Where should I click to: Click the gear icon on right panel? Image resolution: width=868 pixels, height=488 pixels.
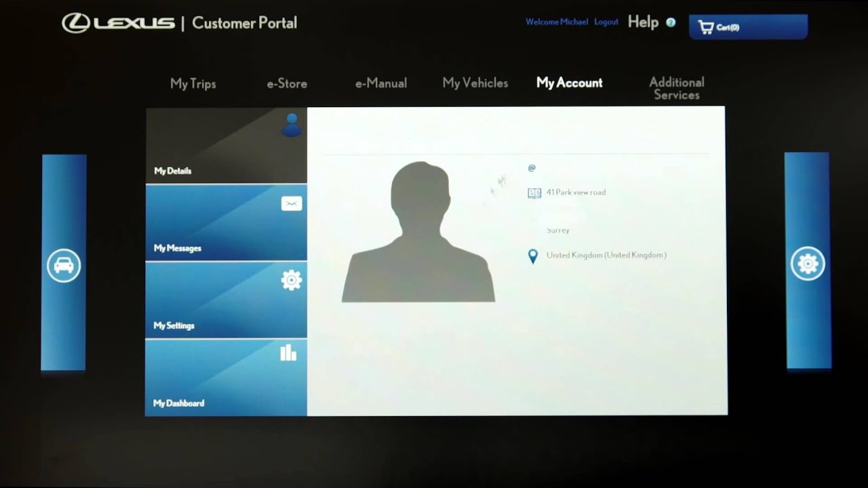point(808,264)
